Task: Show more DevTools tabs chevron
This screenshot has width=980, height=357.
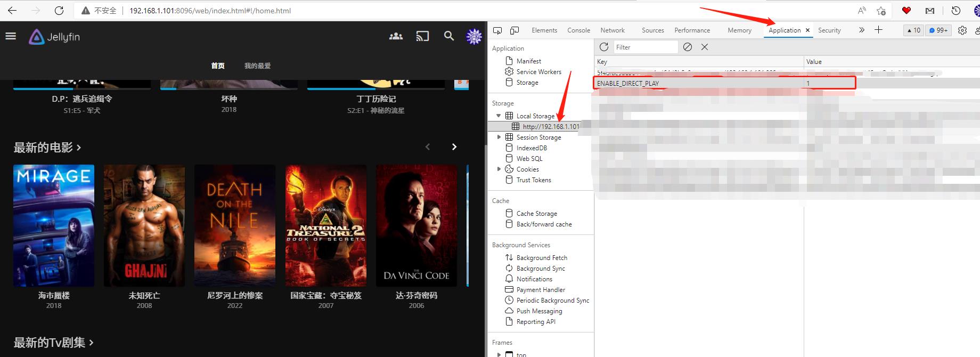Action: click(x=862, y=30)
